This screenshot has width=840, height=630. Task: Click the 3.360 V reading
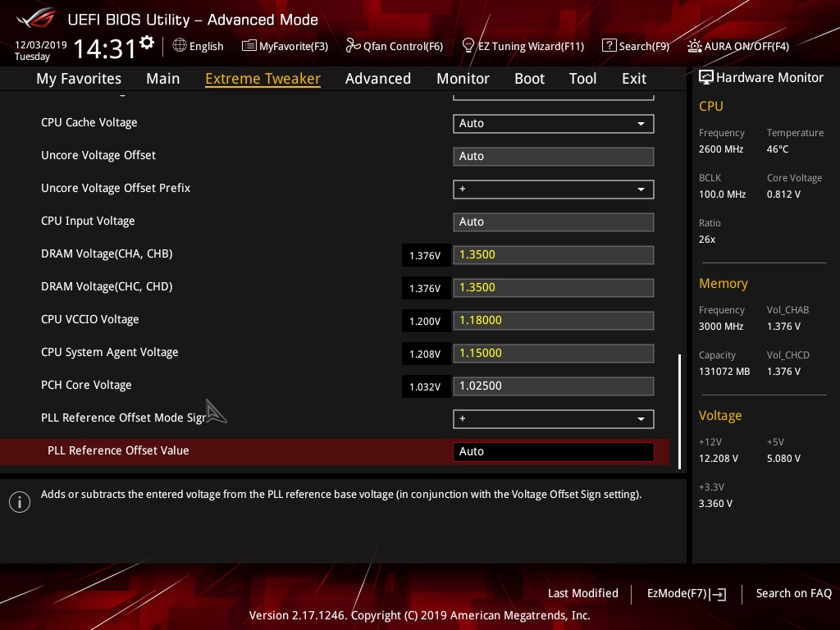point(715,504)
